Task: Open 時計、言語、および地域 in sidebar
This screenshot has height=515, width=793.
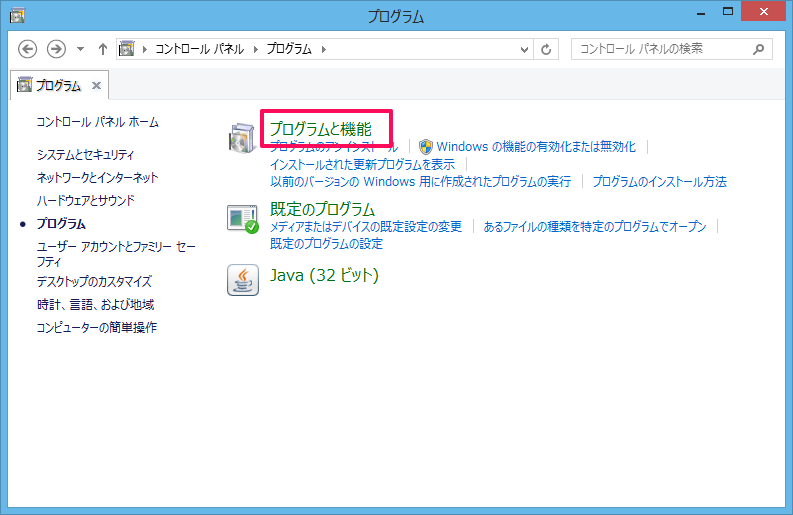Action: click(x=95, y=305)
